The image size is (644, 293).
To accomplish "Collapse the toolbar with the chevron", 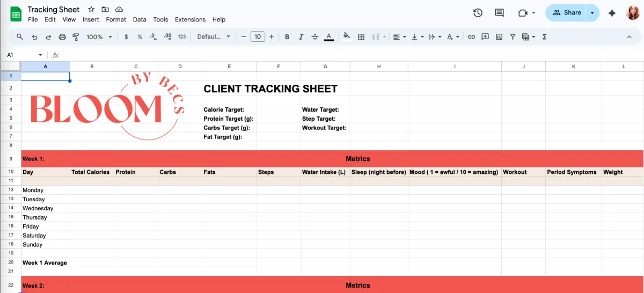I will pyautogui.click(x=630, y=37).
